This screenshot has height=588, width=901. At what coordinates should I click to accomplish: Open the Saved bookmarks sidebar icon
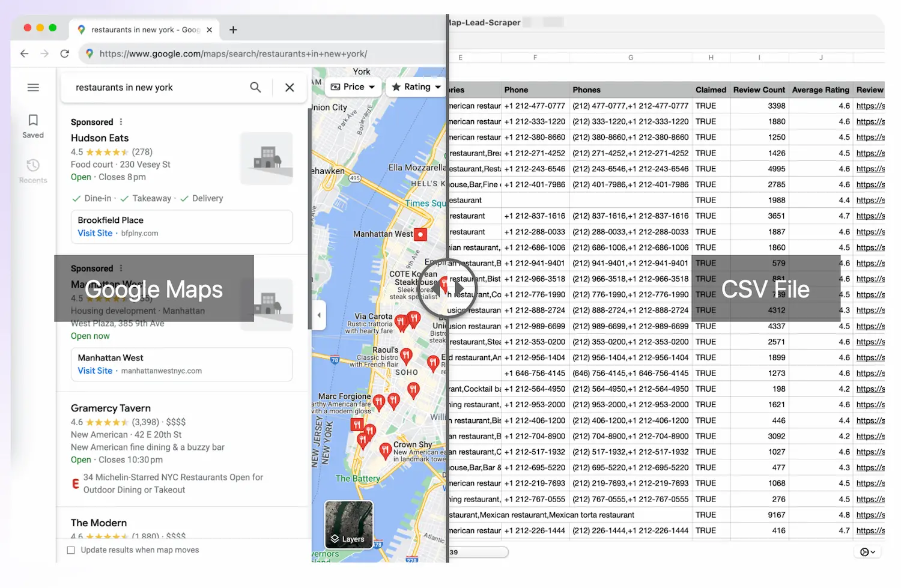[33, 126]
